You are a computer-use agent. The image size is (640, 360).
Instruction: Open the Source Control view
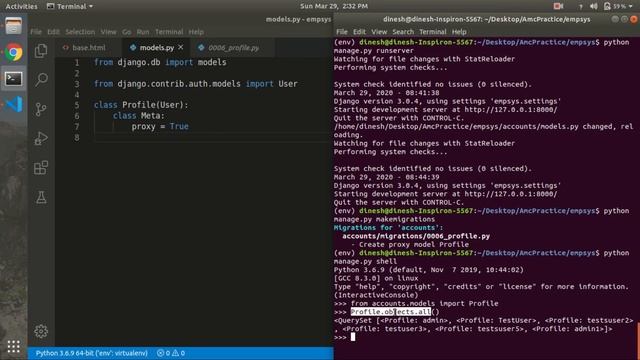point(41,109)
